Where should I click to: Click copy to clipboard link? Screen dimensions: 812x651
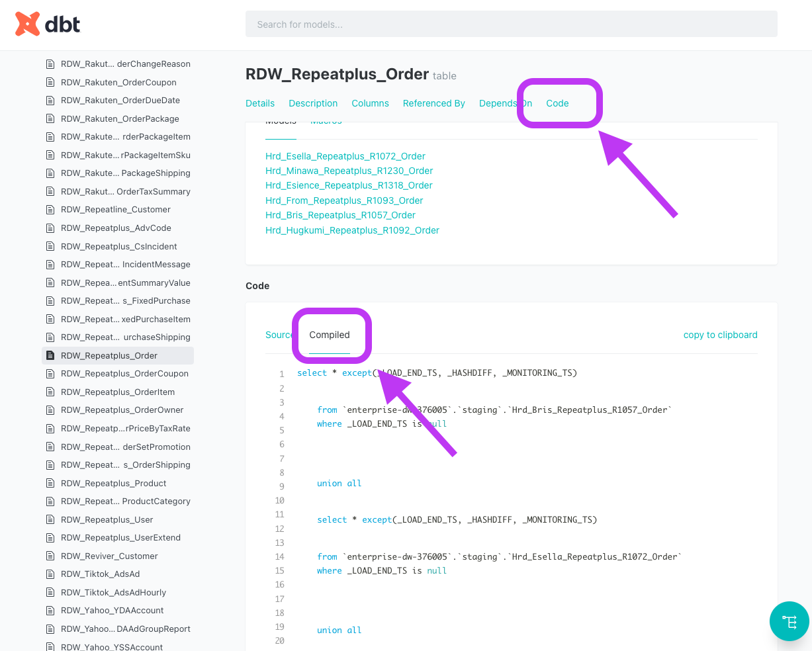click(x=720, y=335)
